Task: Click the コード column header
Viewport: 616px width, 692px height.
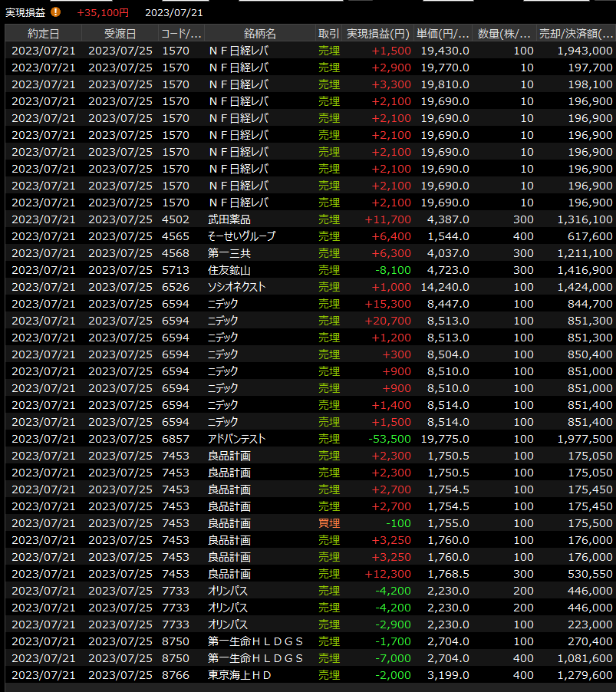Action: point(181,34)
